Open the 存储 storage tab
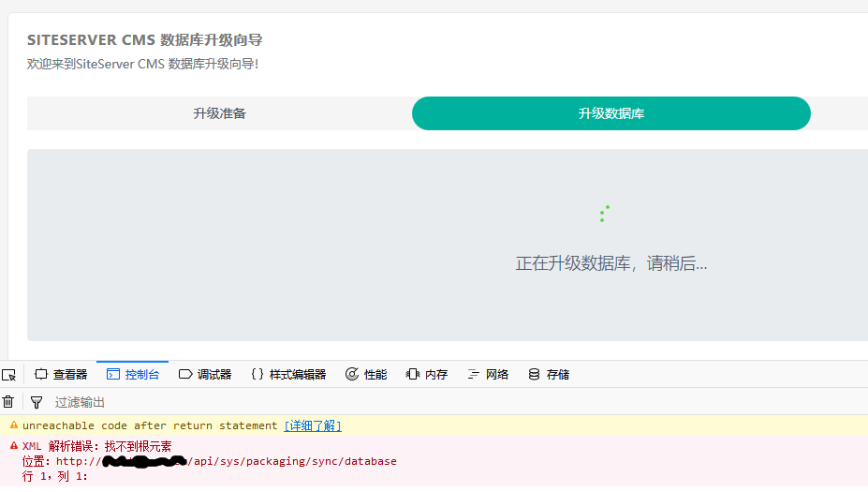Viewport: 868px width, 492px height. pyautogui.click(x=549, y=375)
